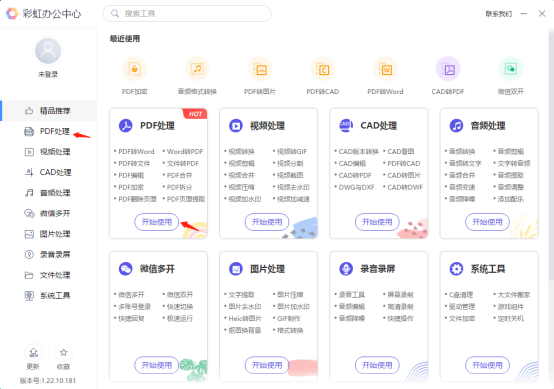Open the 视频压缩 item
Viewport: 554px width, 389px height.
[241, 187]
